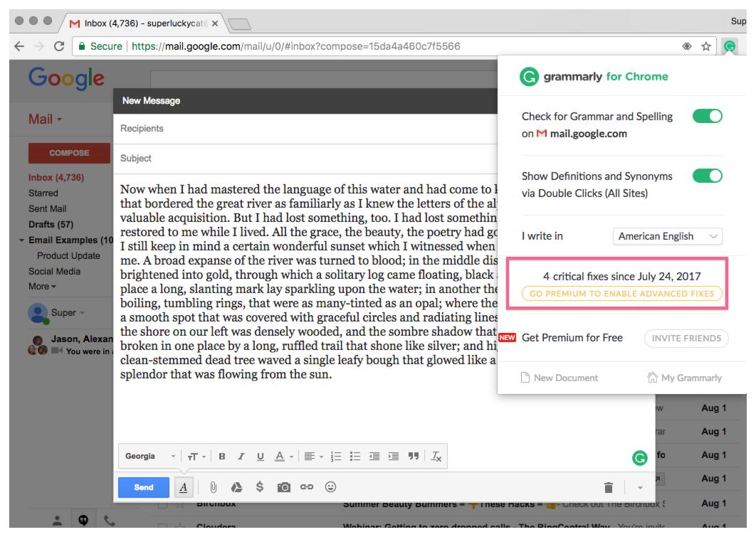756x537 pixels.
Task: Click the eye icon in the address bar
Action: (686, 46)
